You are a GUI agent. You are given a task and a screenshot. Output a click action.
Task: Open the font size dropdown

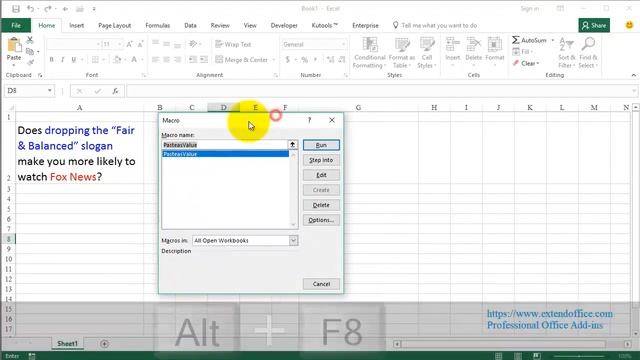pos(120,44)
